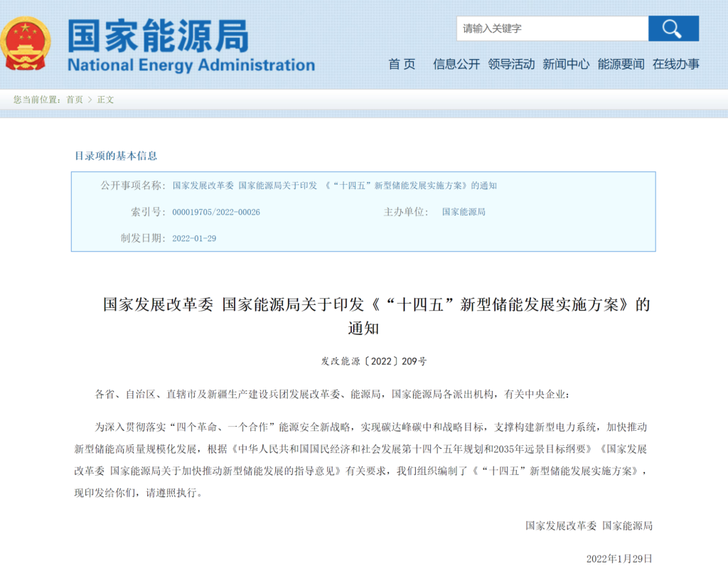Click the article main headline
Screen dimensions: 728x571
[376, 316]
